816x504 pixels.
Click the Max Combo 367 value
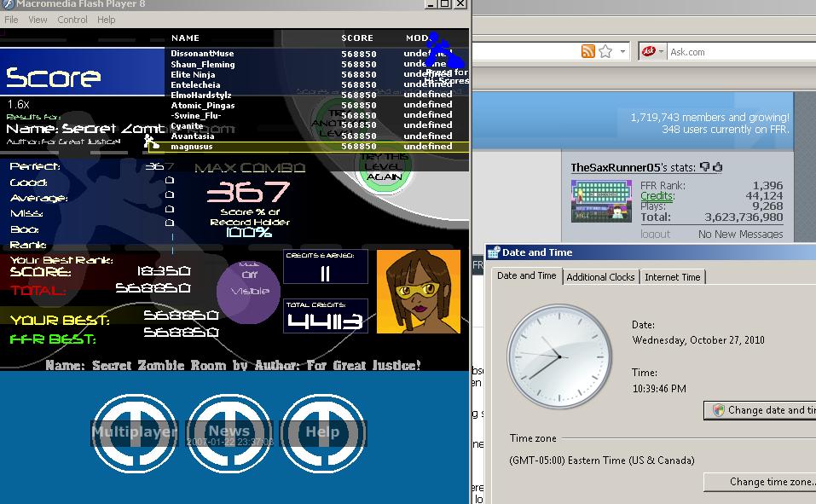(248, 191)
